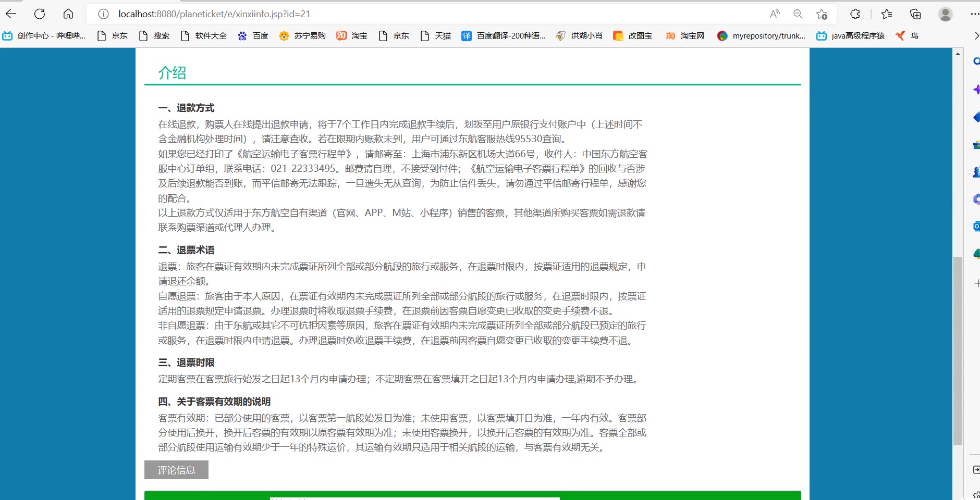Open 苏宁易购 bookmark
This screenshot has width=980, height=500.
pos(302,35)
